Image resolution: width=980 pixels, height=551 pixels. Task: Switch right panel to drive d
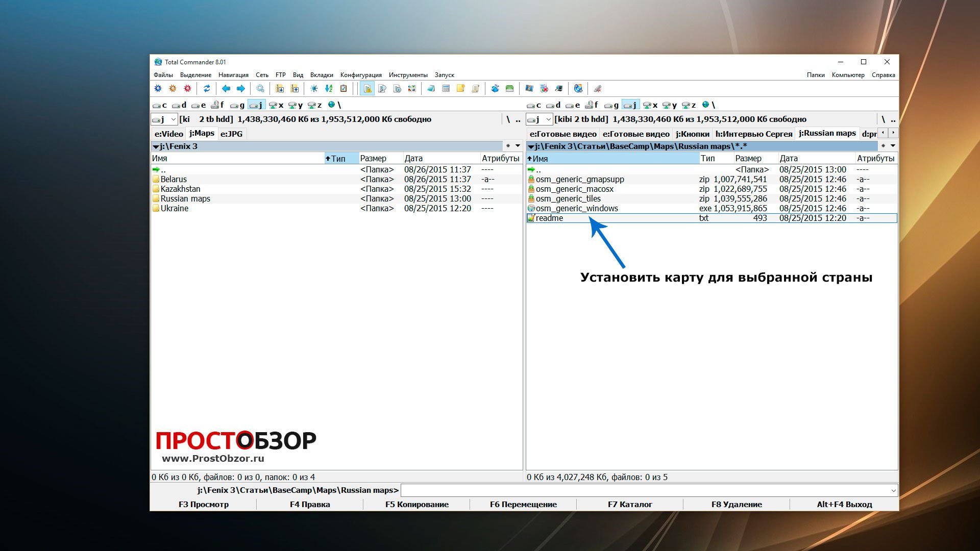553,105
